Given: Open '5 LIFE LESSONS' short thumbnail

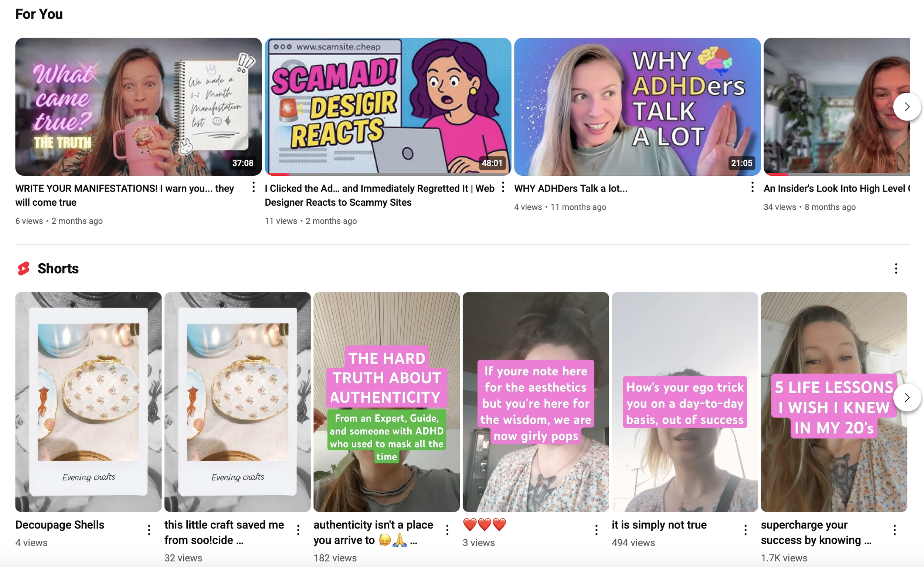Looking at the screenshot, I should 833,402.
